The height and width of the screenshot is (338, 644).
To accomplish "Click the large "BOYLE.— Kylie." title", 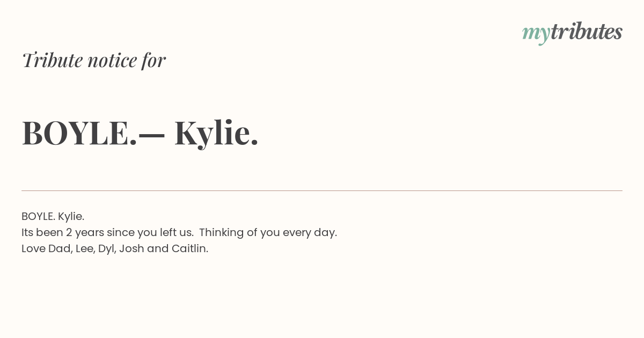I will pyautogui.click(x=140, y=133).
